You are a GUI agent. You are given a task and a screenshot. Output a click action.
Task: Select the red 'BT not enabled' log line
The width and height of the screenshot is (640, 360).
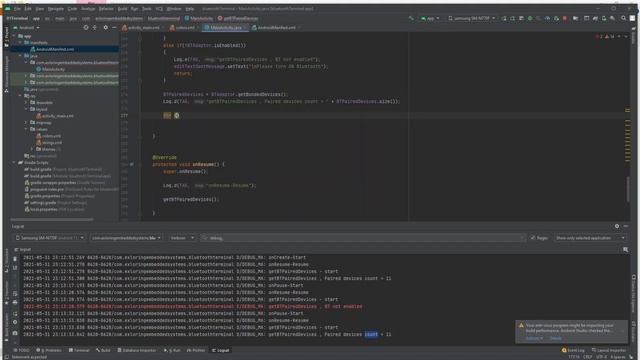point(192,307)
